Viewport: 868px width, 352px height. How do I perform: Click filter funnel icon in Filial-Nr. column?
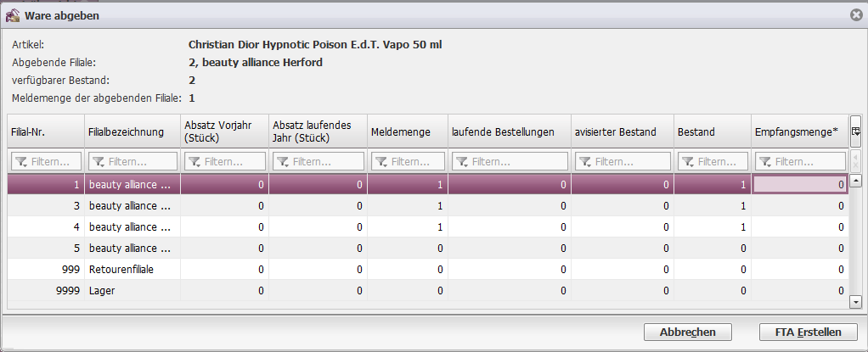(x=21, y=161)
